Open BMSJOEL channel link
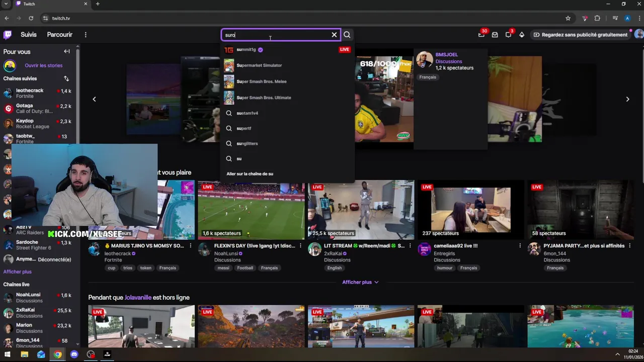 446,54
